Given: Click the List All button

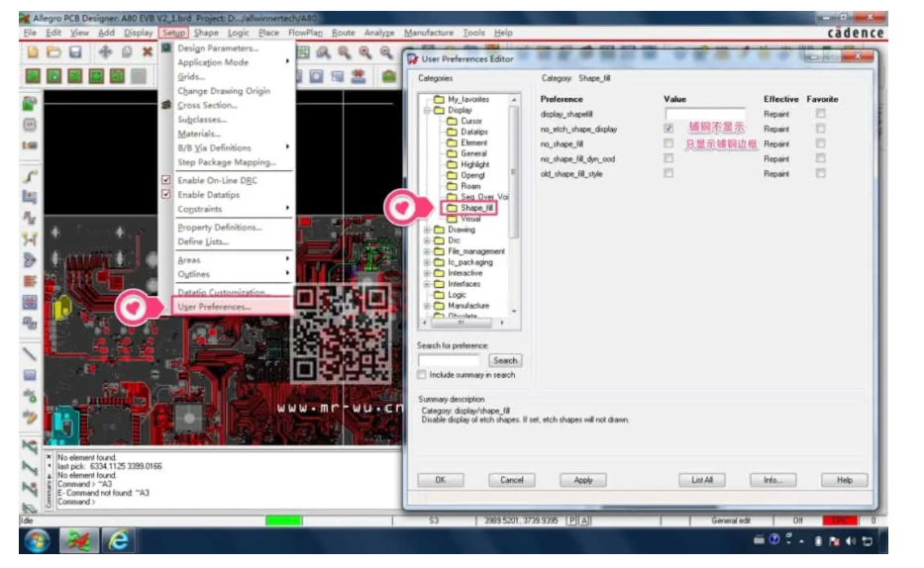Looking at the screenshot, I should 702,480.
